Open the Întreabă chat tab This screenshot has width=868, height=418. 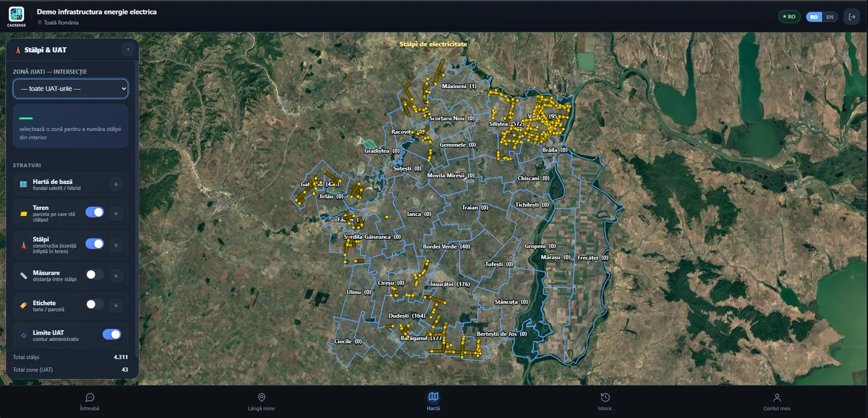coord(90,402)
